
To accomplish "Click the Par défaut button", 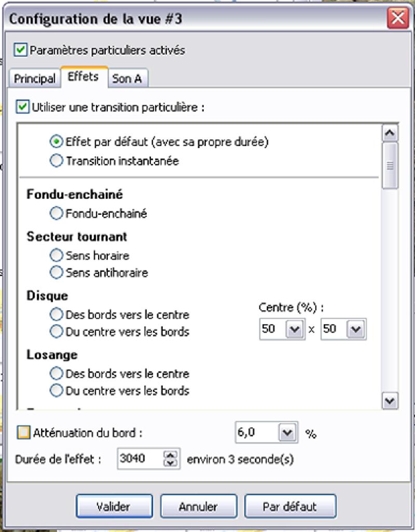I will pyautogui.click(x=290, y=506).
